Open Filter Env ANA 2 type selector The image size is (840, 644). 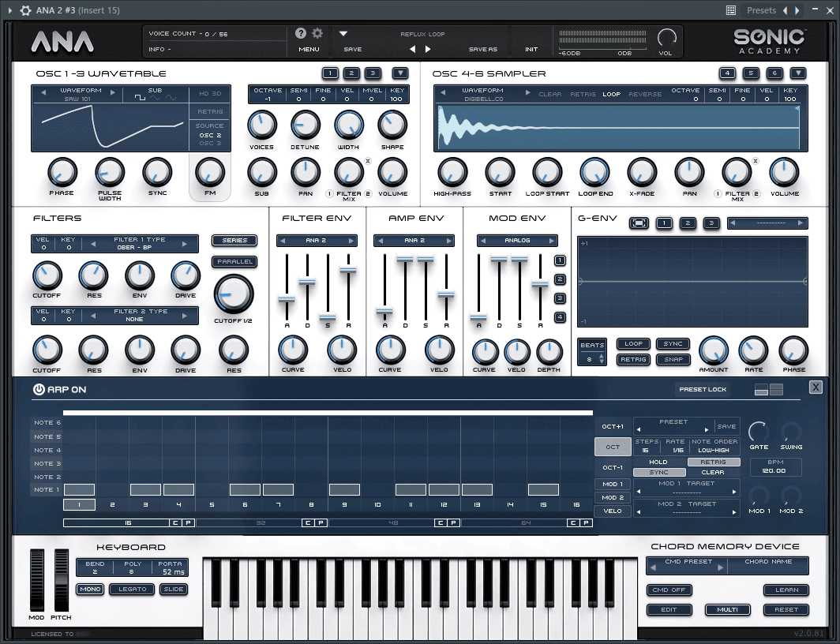317,241
